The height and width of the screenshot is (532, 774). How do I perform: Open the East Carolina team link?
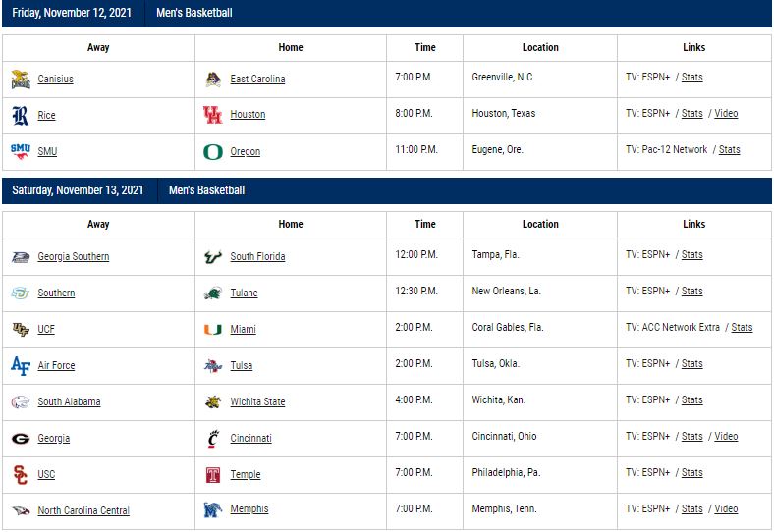click(257, 79)
